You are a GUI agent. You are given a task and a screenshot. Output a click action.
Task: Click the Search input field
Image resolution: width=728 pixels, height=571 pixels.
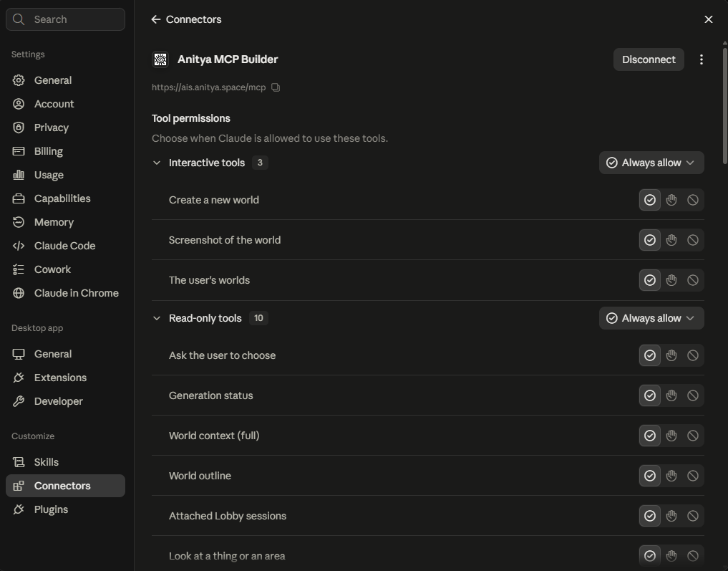pos(65,19)
